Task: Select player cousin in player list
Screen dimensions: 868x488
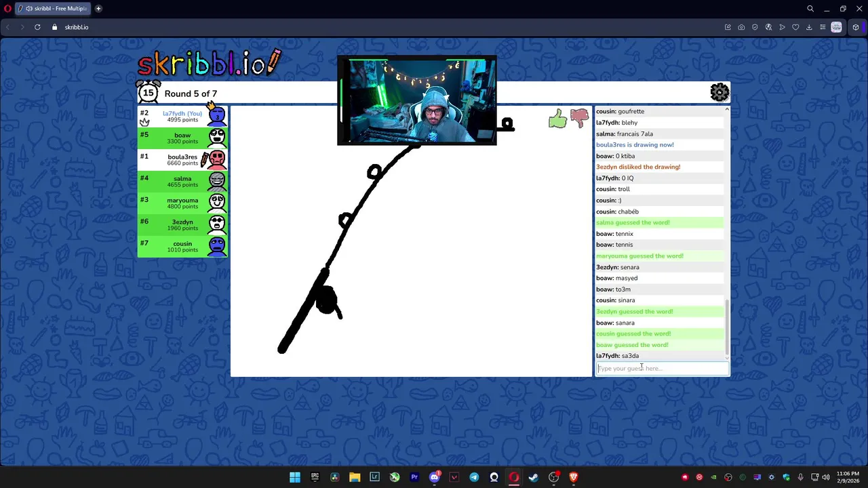Action: point(182,247)
